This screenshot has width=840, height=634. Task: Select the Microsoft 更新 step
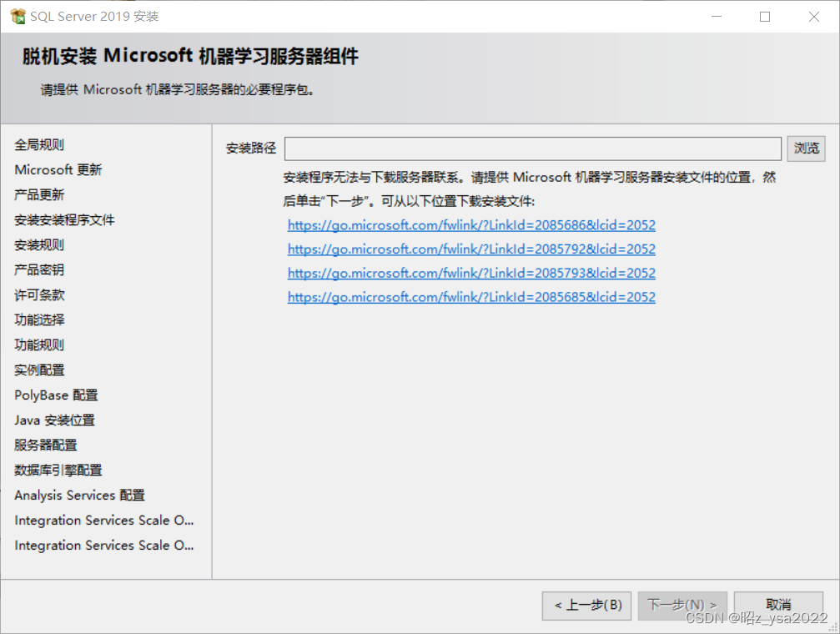coord(58,170)
